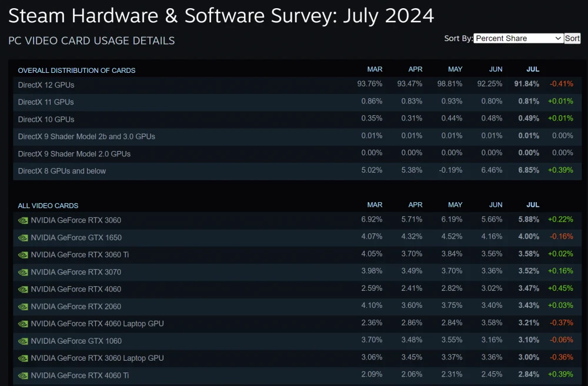
Task: Open the Sort By Percent Share dropdown
Action: [518, 38]
